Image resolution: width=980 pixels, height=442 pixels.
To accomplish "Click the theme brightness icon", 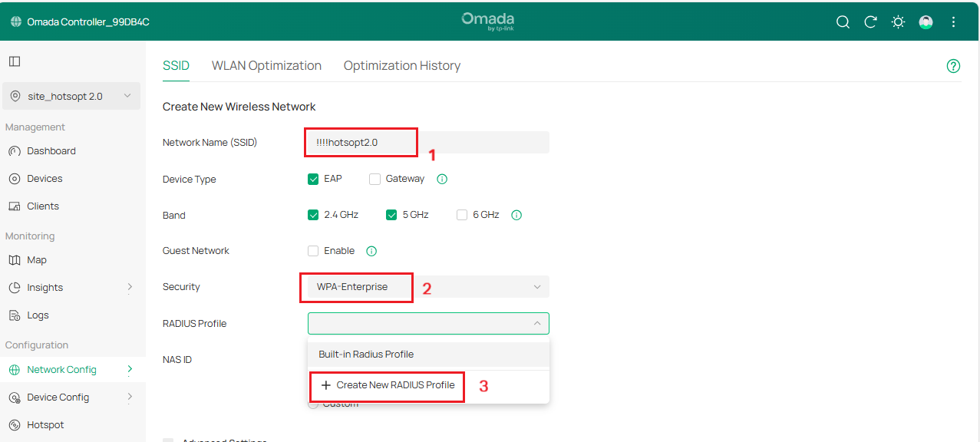I will (897, 21).
